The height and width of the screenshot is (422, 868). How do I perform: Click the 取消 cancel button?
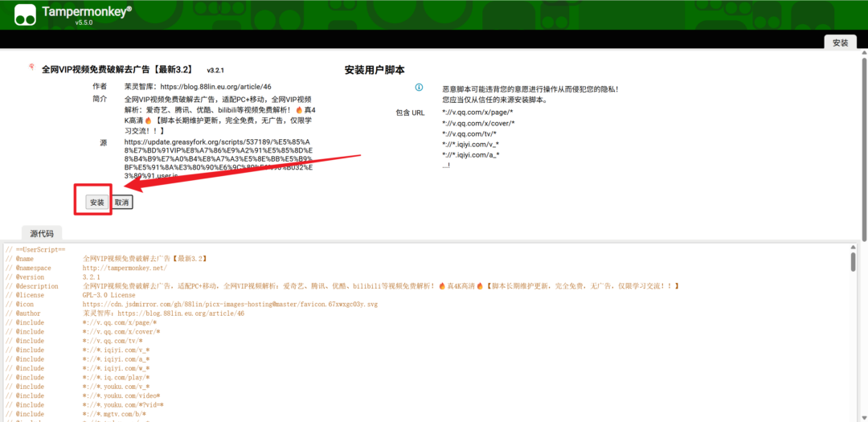(122, 203)
